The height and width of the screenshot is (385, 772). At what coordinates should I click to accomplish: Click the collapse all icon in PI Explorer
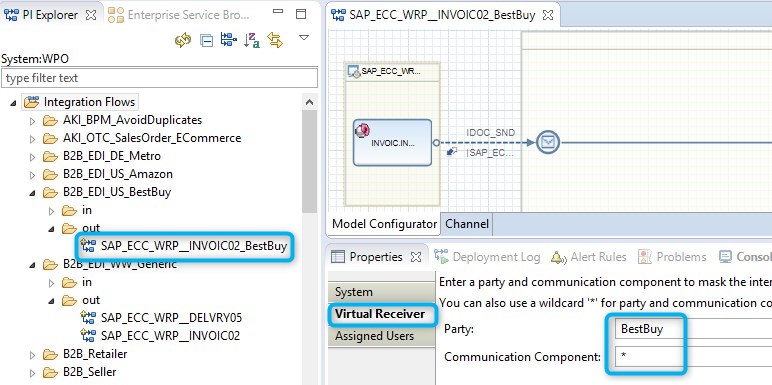pos(206,40)
